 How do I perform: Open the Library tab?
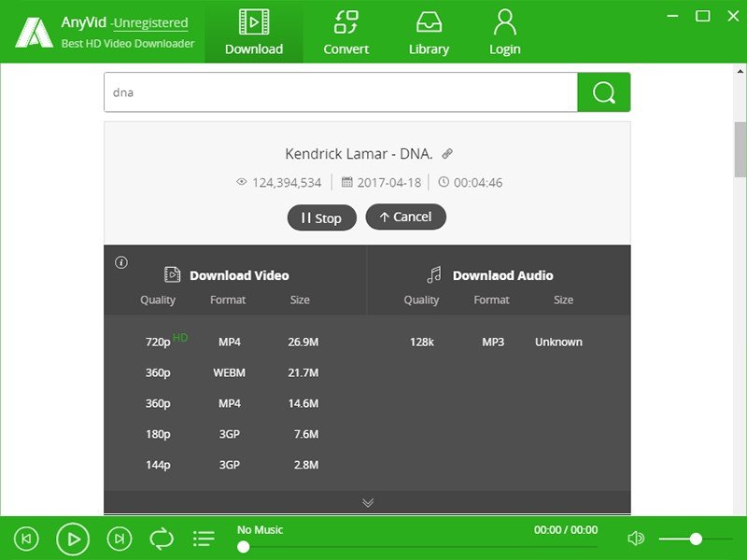click(429, 32)
